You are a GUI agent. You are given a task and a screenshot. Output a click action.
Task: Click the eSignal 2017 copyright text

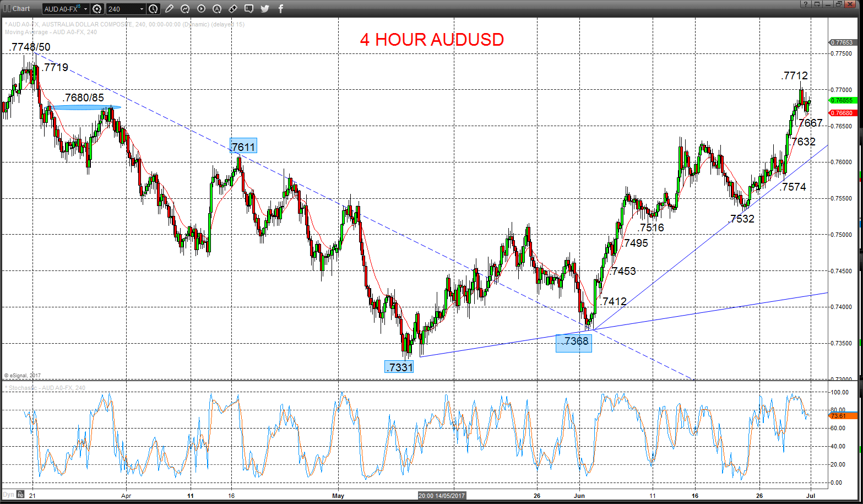[x=22, y=376]
